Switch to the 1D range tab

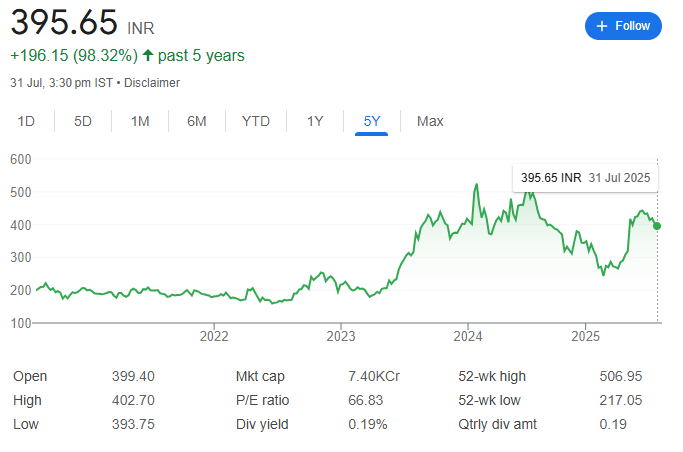(x=26, y=121)
